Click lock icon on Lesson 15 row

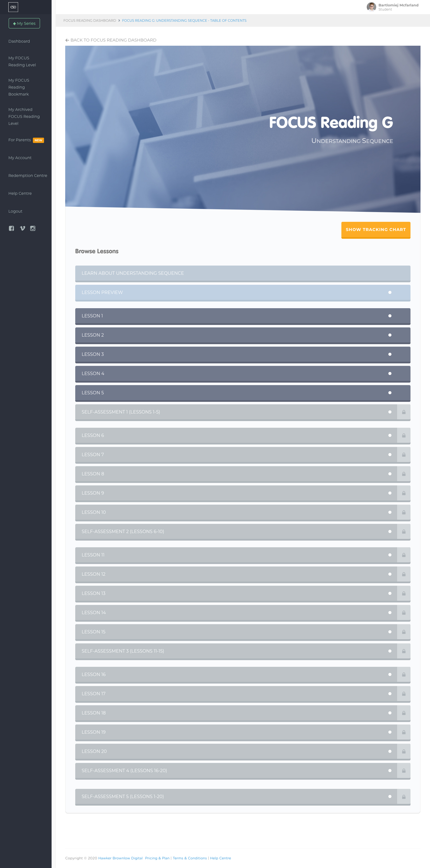[403, 632]
